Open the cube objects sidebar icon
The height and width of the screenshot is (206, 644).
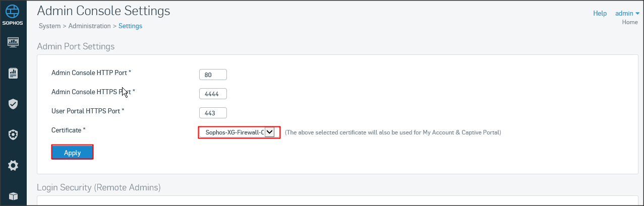(13, 196)
